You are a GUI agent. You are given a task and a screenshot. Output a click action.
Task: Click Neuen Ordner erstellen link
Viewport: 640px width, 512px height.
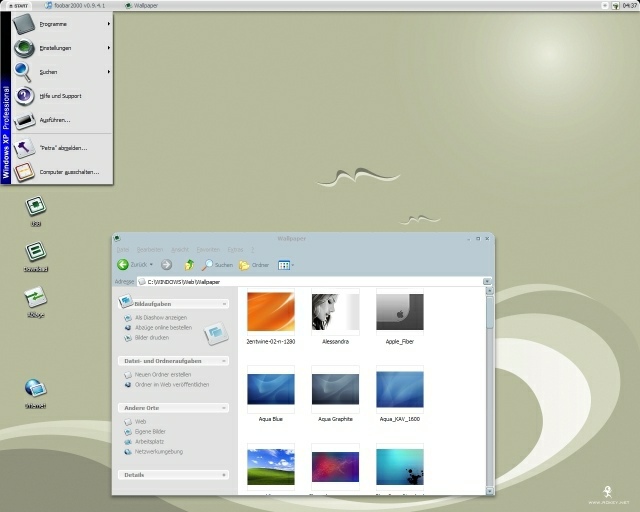(x=163, y=374)
